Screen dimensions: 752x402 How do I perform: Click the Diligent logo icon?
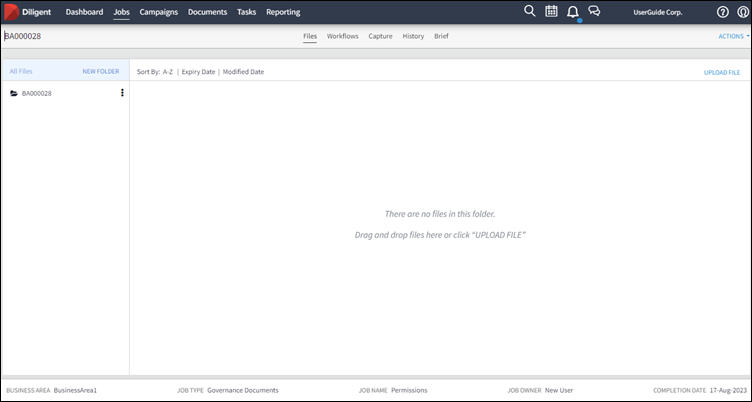[13, 12]
